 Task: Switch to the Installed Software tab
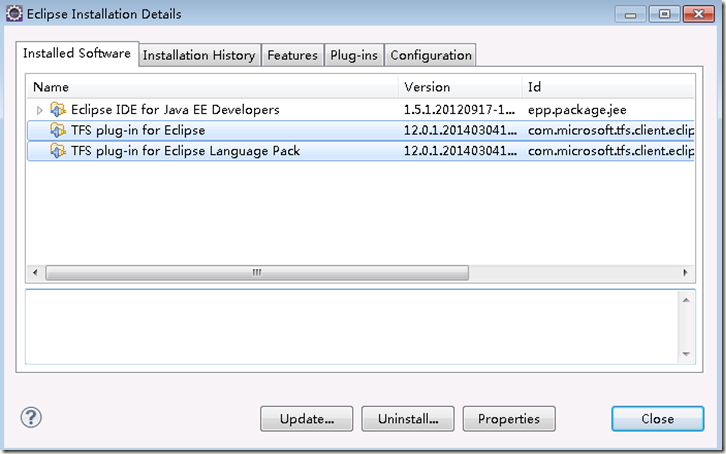click(x=77, y=54)
